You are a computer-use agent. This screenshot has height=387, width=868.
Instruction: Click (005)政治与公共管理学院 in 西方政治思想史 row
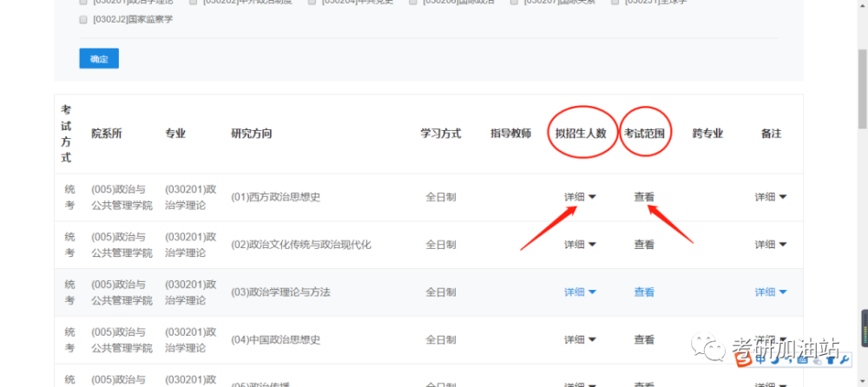coord(122,197)
